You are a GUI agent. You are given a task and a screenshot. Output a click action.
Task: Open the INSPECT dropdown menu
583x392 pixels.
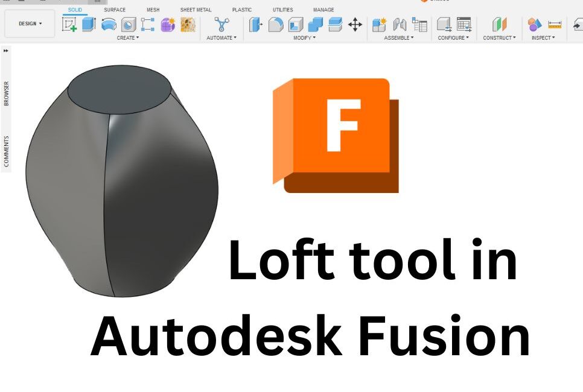[543, 38]
